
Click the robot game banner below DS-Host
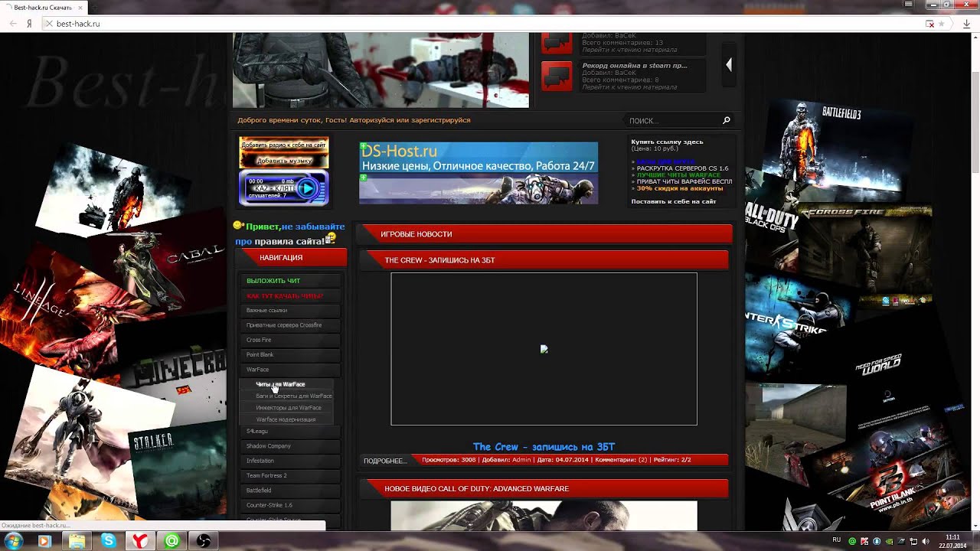pyautogui.click(x=479, y=189)
